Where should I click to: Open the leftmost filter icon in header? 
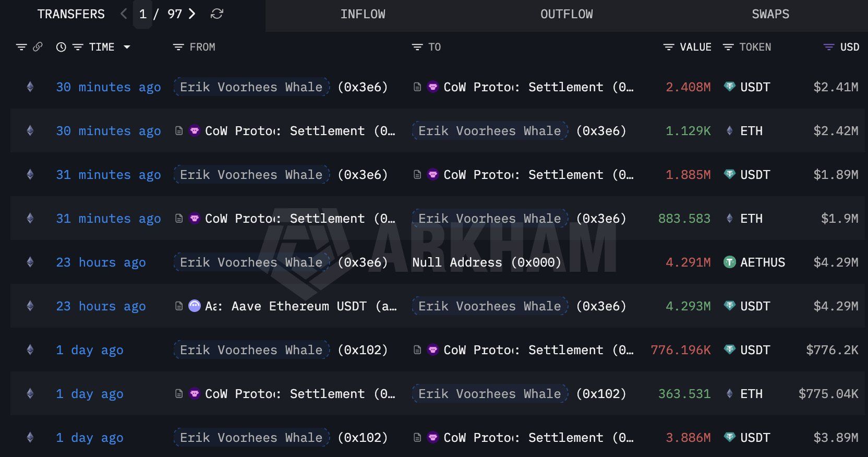coord(21,47)
